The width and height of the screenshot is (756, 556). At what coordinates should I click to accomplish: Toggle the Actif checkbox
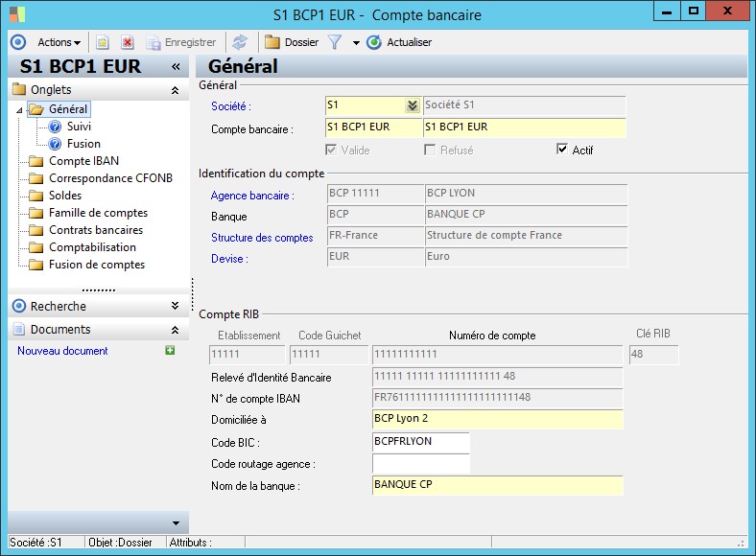[x=563, y=150]
